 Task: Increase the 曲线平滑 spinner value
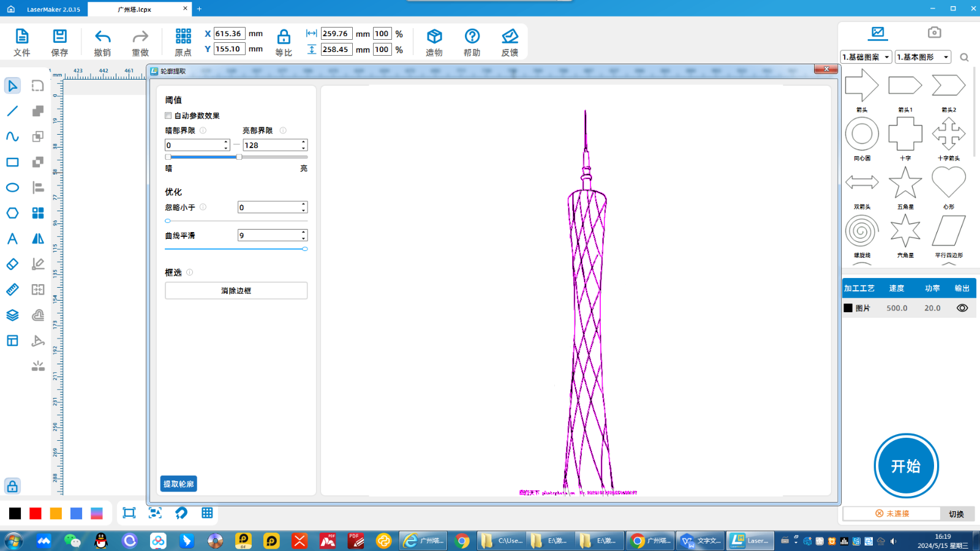coord(303,232)
